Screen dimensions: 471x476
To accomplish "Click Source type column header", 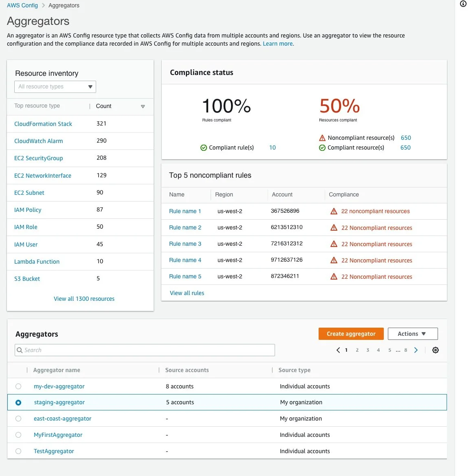I will [x=294, y=370].
